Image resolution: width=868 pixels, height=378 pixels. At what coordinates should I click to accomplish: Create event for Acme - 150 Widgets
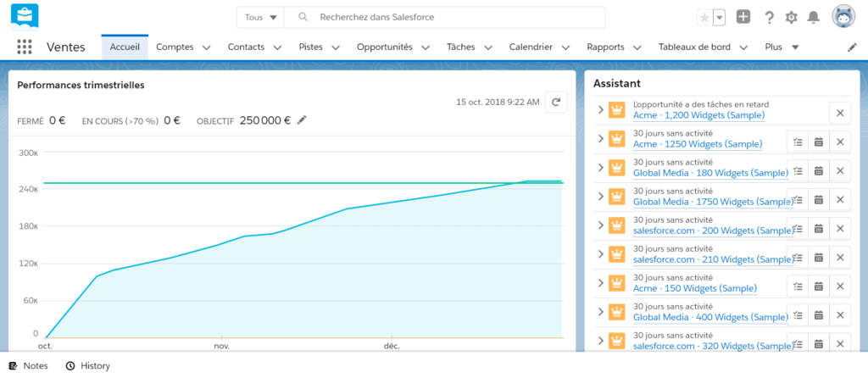pos(819,286)
